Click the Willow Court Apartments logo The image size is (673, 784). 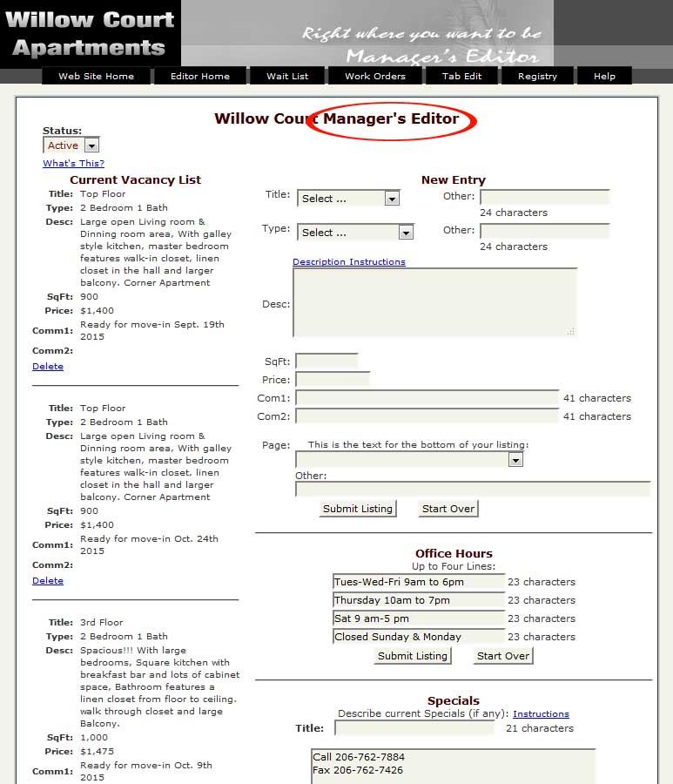90,34
